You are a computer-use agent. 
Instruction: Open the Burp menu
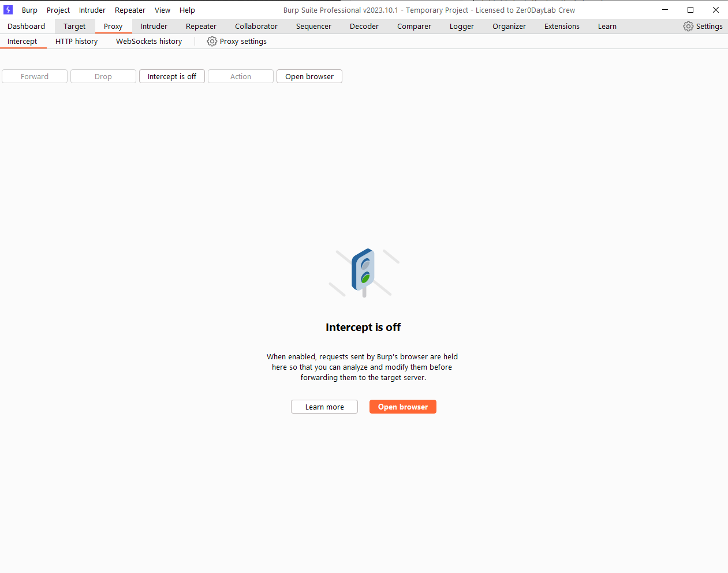[x=29, y=10]
